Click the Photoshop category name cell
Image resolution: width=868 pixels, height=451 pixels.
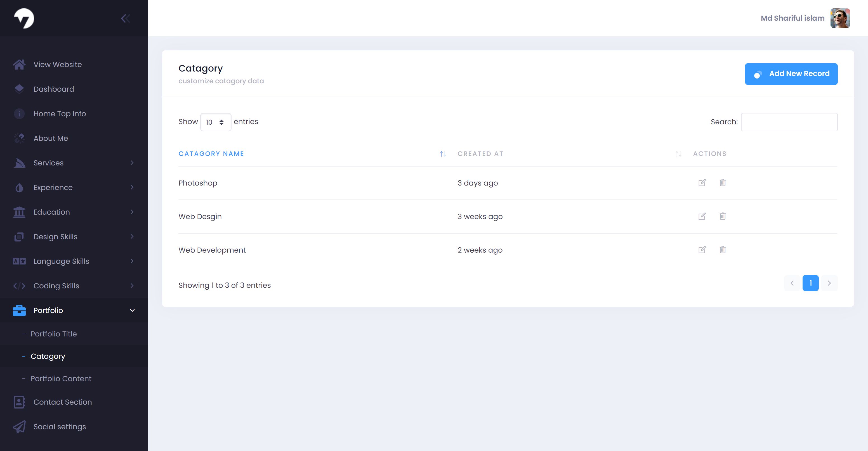198,183
